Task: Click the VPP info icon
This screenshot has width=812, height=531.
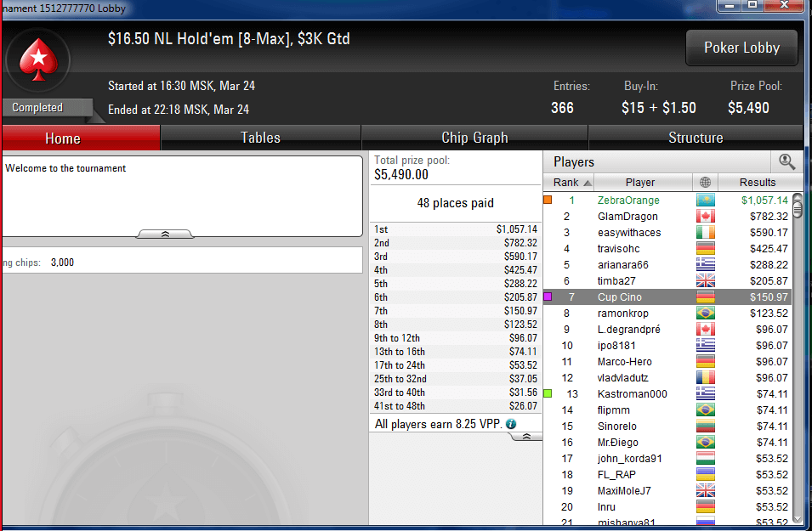Action: pyautogui.click(x=511, y=424)
